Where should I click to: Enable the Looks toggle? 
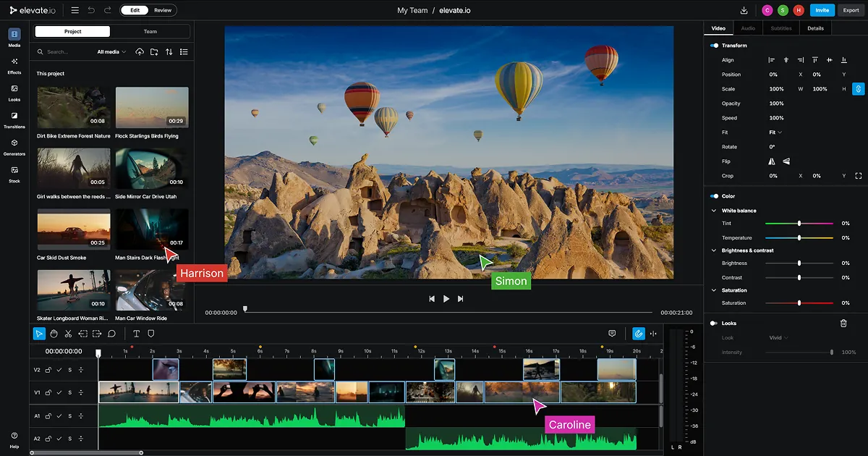click(x=714, y=324)
